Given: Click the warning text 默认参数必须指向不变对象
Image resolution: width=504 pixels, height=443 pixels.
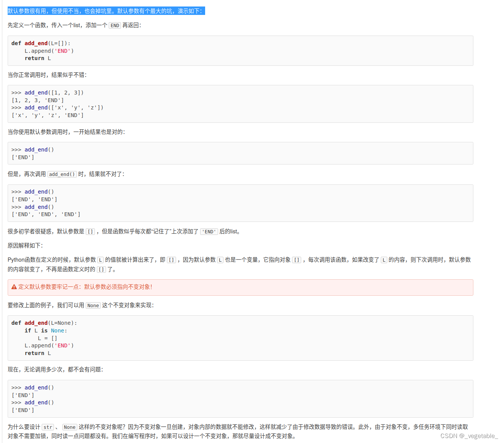Looking at the screenshot, I should 118,287.
